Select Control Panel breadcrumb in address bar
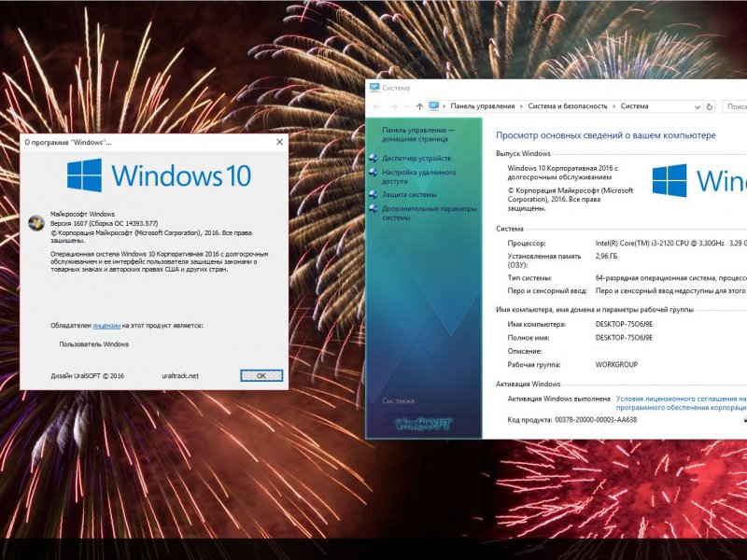This screenshot has height=560, width=747. [x=483, y=106]
